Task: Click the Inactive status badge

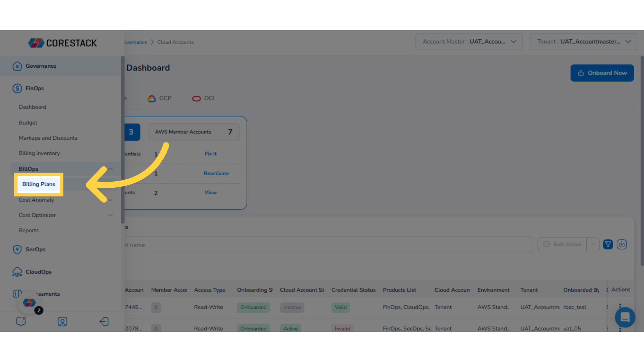Action: (292, 307)
